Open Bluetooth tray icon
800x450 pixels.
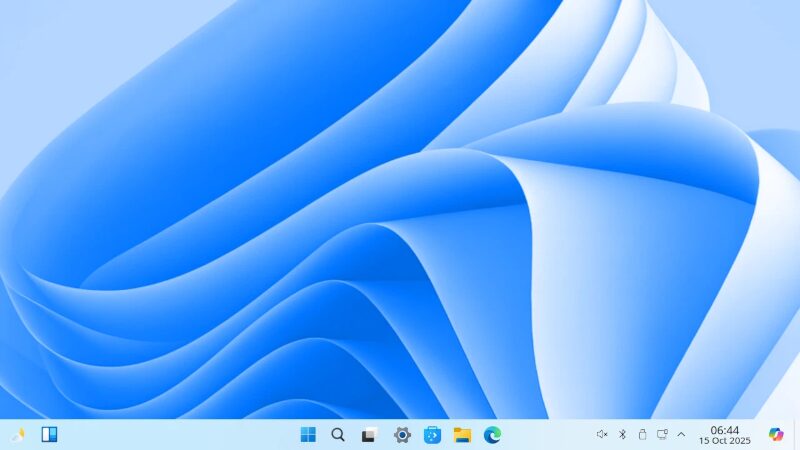pyautogui.click(x=622, y=434)
